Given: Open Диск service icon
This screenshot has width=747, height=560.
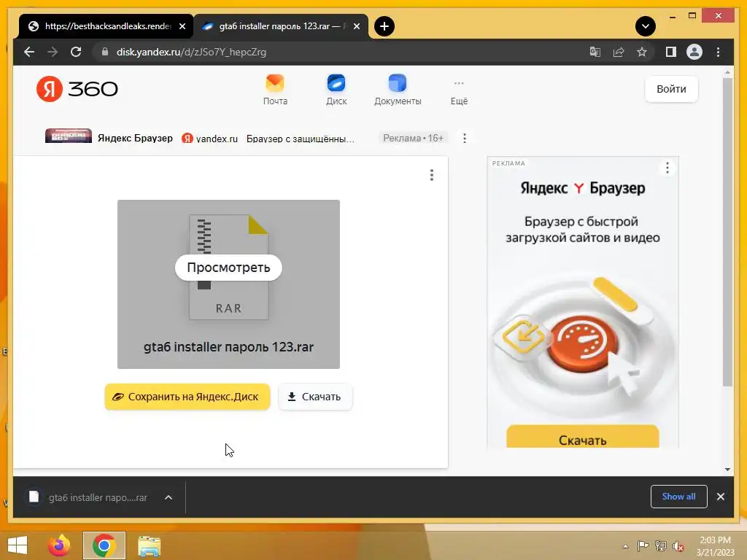Looking at the screenshot, I should pyautogui.click(x=336, y=90).
